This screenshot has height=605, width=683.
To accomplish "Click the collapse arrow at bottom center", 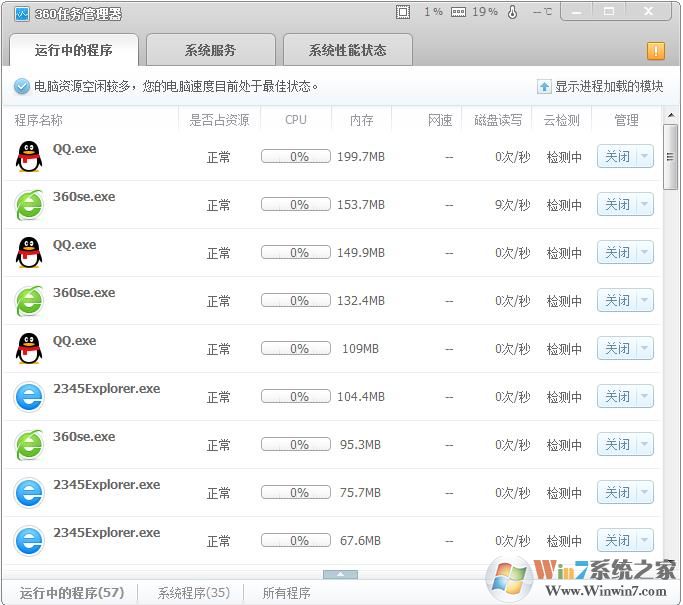I will click(x=340, y=574).
